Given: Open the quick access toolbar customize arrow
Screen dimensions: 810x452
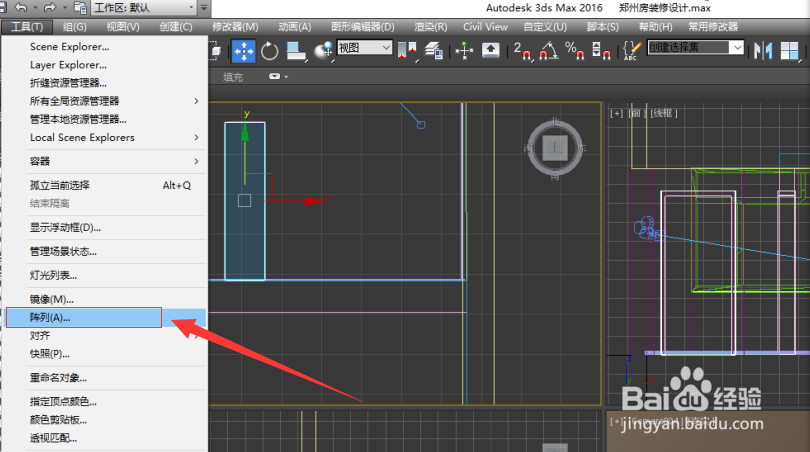Looking at the screenshot, I should [x=204, y=8].
